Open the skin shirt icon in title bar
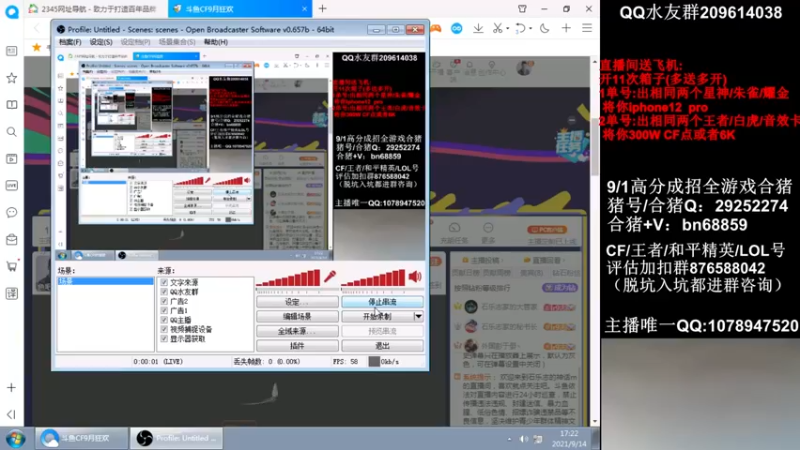800x450 pixels. [522, 9]
